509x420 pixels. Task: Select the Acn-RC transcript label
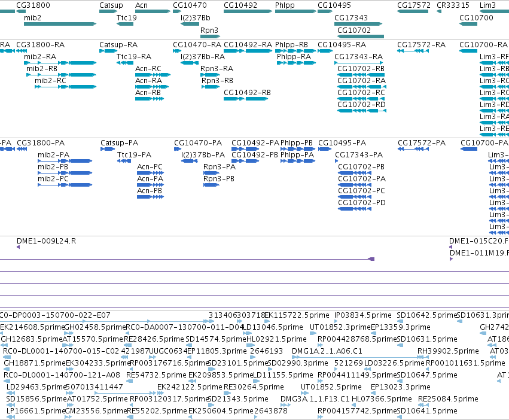(x=148, y=69)
